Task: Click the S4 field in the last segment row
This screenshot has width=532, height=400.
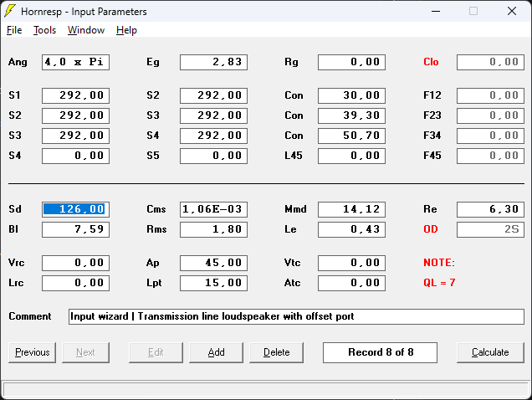Action: click(x=75, y=156)
